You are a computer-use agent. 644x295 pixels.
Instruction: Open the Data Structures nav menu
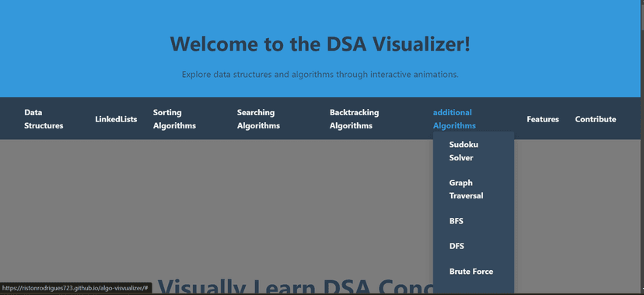[x=44, y=119]
